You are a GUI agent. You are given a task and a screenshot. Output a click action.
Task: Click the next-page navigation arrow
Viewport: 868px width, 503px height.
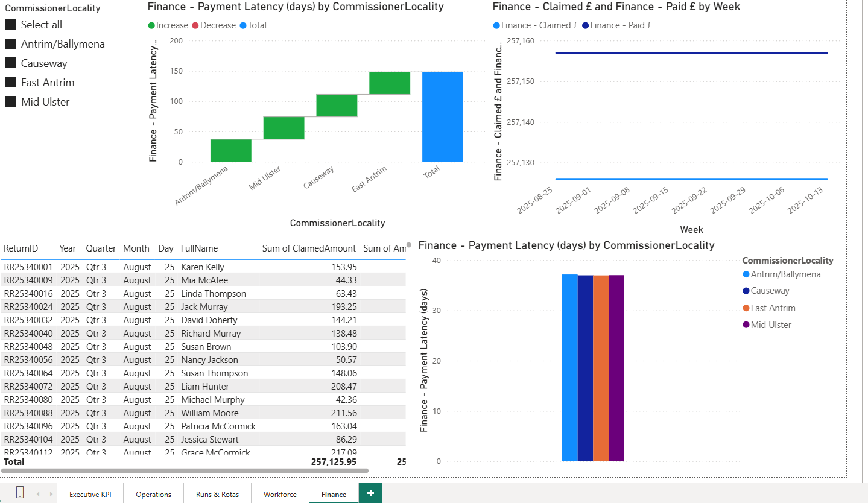(x=51, y=493)
